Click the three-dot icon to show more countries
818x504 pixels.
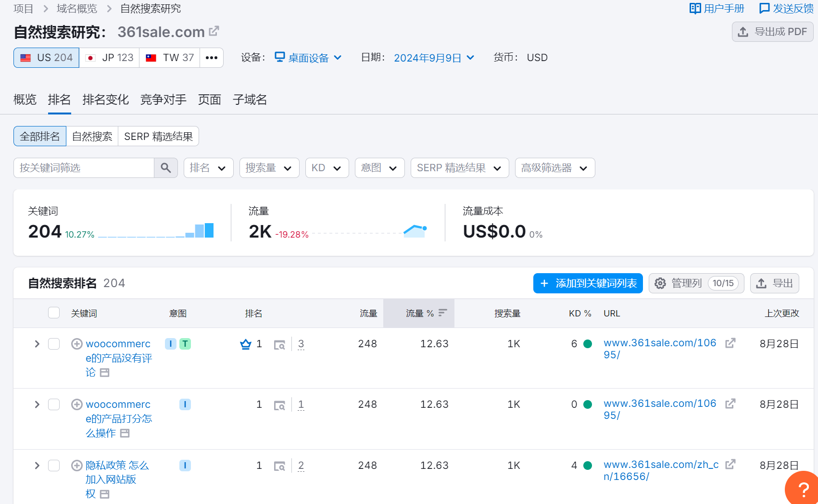pos(211,57)
